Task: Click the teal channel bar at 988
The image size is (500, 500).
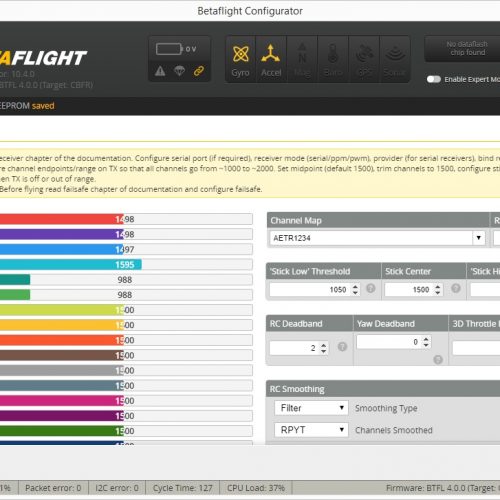Action: [126, 280]
